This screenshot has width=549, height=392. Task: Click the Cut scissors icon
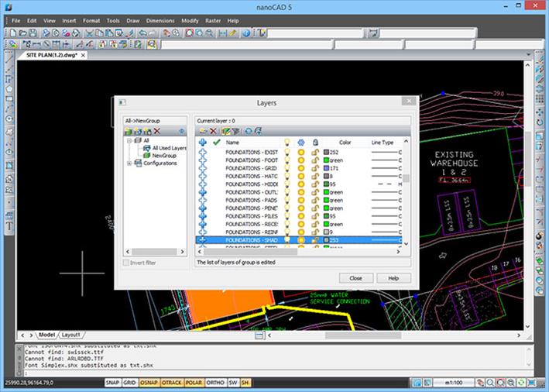(x=90, y=33)
